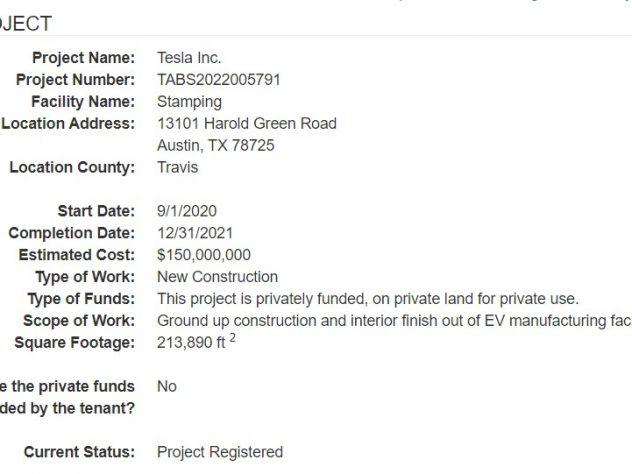Click the privately funded description text
The width and height of the screenshot is (632, 474).
[x=368, y=299]
